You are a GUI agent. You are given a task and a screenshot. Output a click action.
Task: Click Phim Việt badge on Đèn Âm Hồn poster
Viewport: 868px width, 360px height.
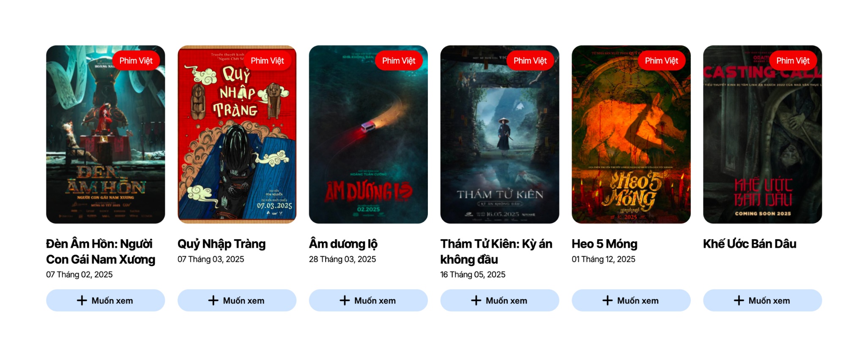click(136, 61)
